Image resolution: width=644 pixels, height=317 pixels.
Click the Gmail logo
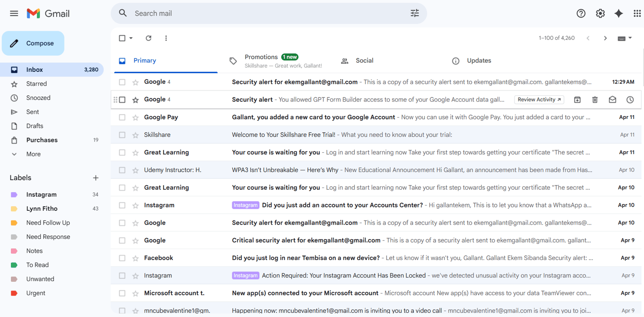[48, 13]
